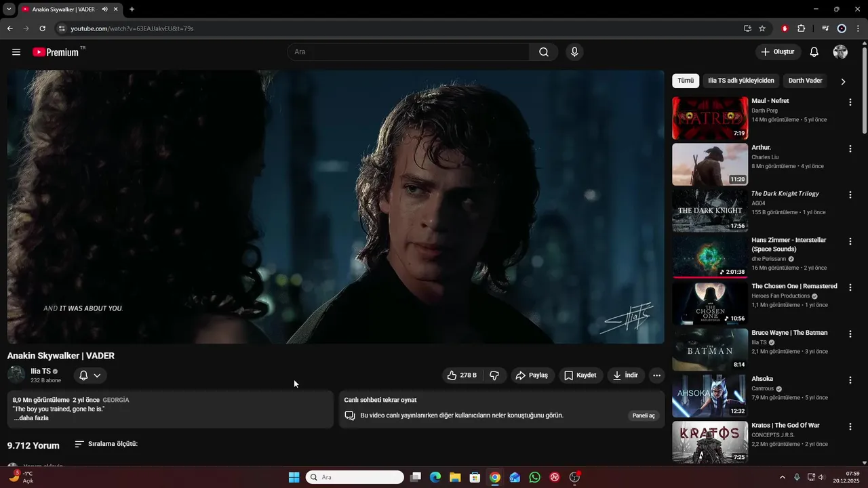Click the Windows taskbar search box
This screenshot has width=868, height=488.
(355, 477)
